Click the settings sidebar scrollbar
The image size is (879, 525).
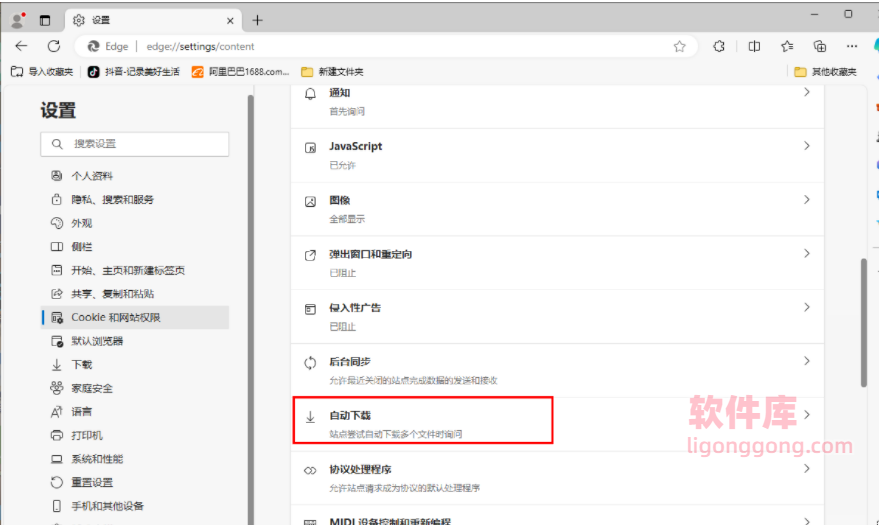pyautogui.click(x=251, y=310)
